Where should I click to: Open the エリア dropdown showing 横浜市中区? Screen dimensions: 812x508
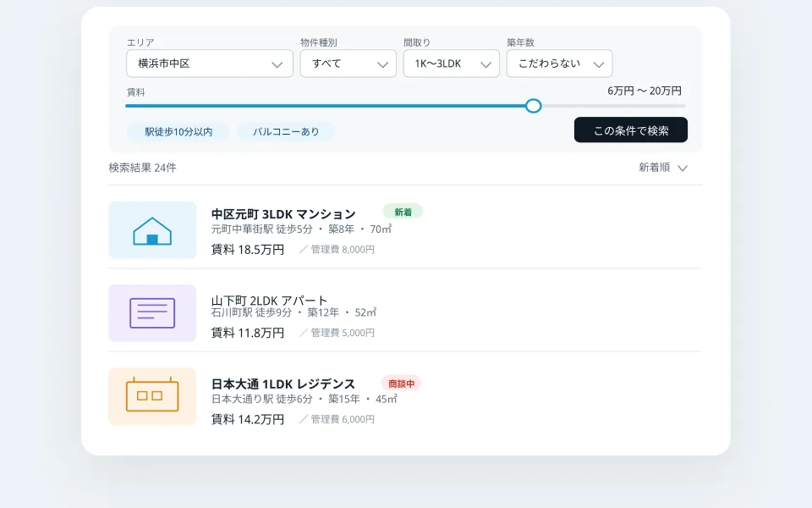[210, 63]
